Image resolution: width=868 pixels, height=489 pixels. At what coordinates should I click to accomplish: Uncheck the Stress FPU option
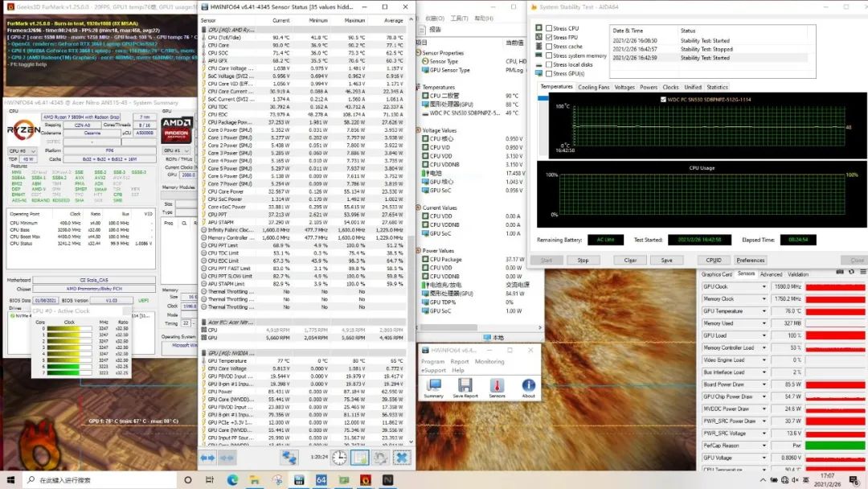(549, 38)
